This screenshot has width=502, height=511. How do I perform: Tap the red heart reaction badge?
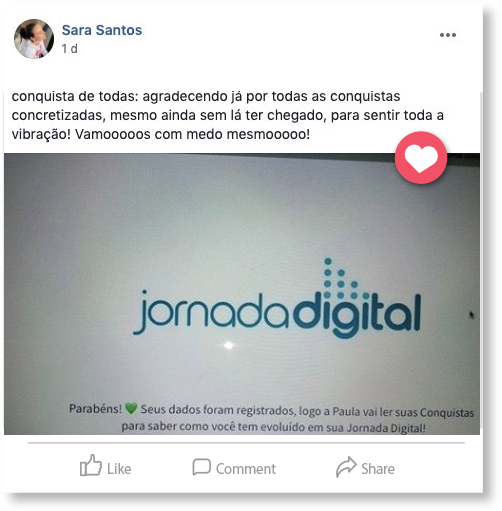click(421, 158)
